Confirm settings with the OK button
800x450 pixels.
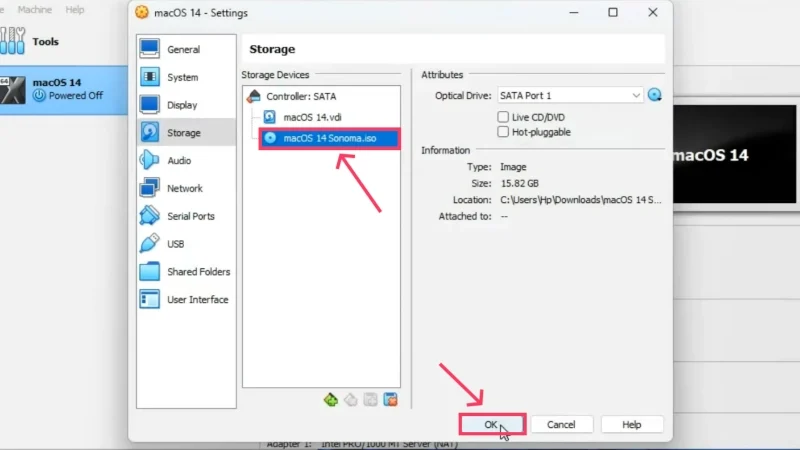point(492,424)
